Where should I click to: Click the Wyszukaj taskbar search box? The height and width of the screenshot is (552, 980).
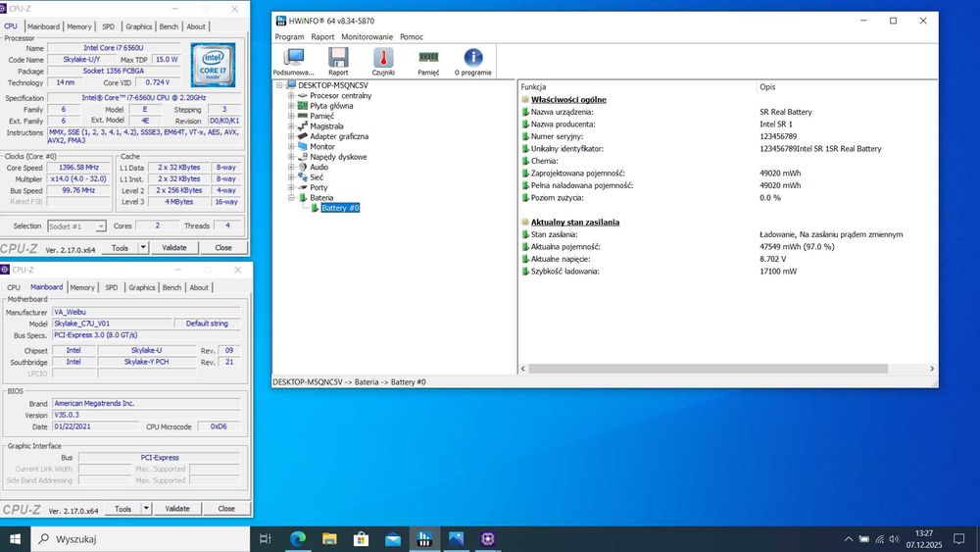[140, 539]
